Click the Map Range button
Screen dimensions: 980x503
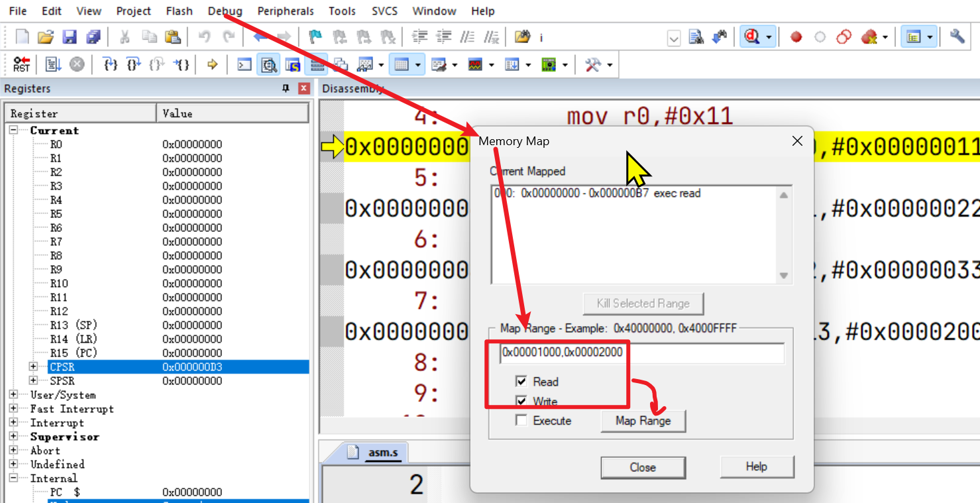pyautogui.click(x=643, y=421)
